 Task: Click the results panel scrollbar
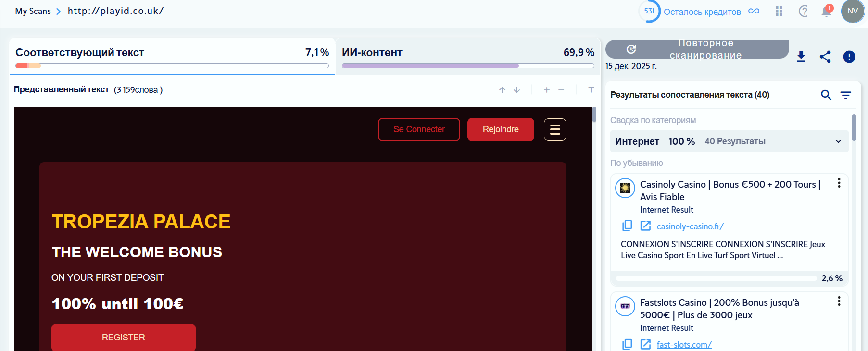pyautogui.click(x=854, y=127)
